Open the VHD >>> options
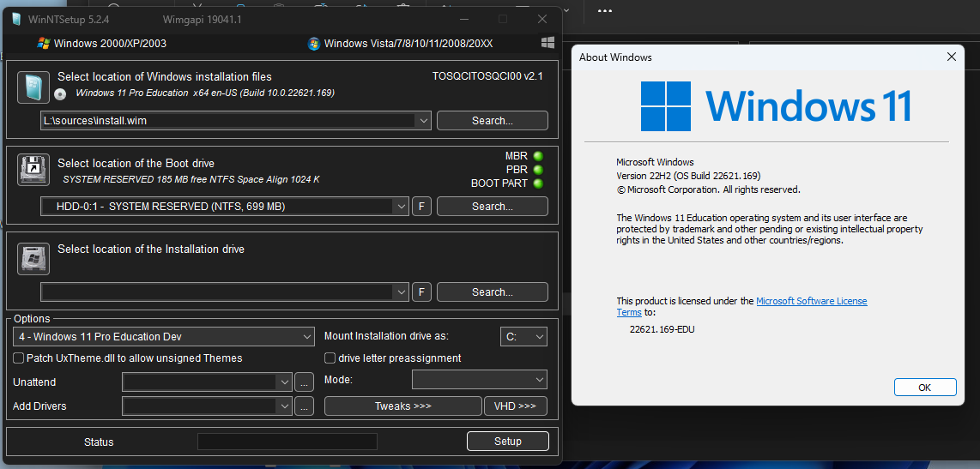Viewport: 980px width, 469px height. [x=516, y=406]
